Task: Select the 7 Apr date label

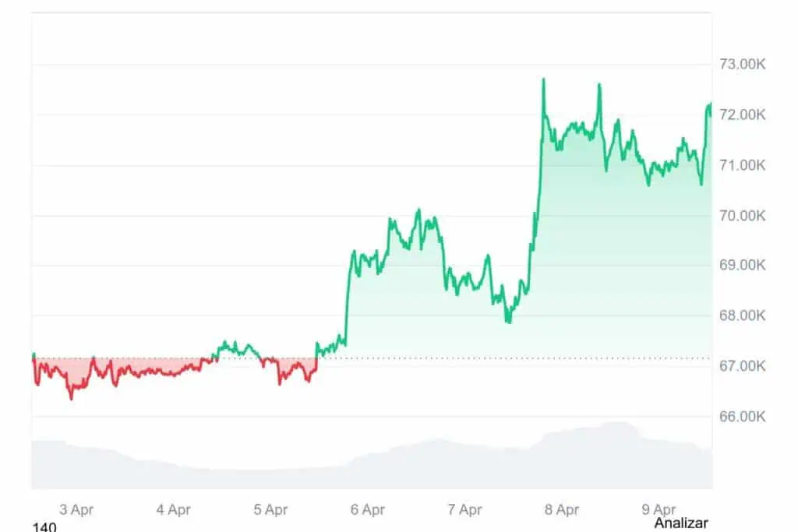Action: tap(464, 510)
